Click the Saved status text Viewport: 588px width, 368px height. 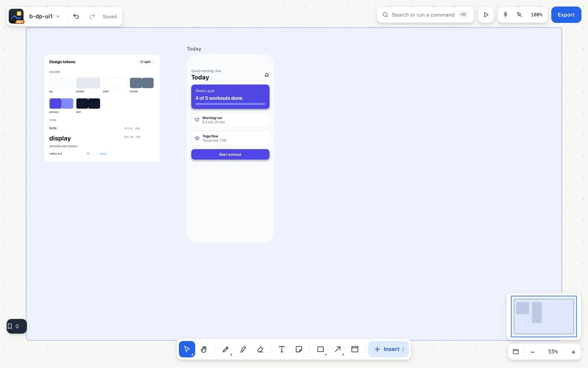(x=110, y=16)
